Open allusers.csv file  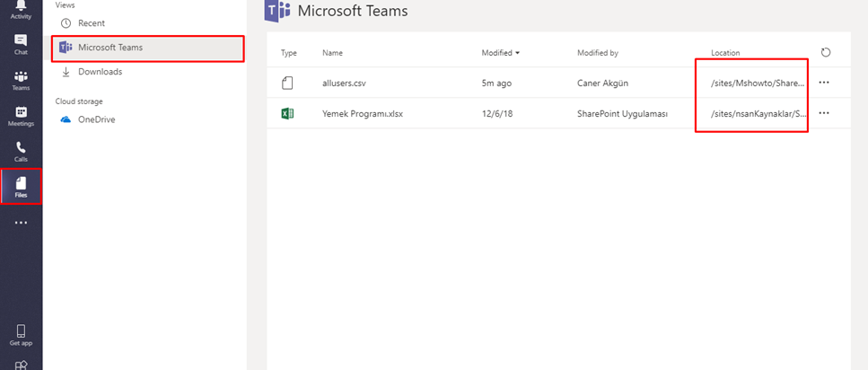(344, 84)
